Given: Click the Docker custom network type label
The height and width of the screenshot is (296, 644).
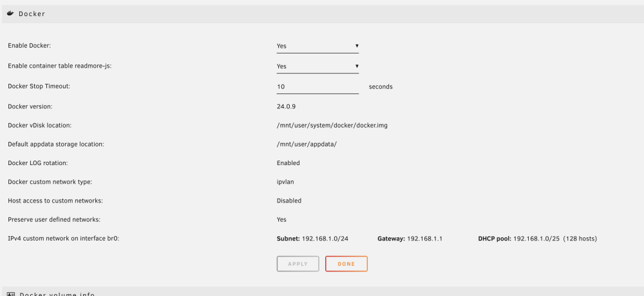Looking at the screenshot, I should click(50, 182).
